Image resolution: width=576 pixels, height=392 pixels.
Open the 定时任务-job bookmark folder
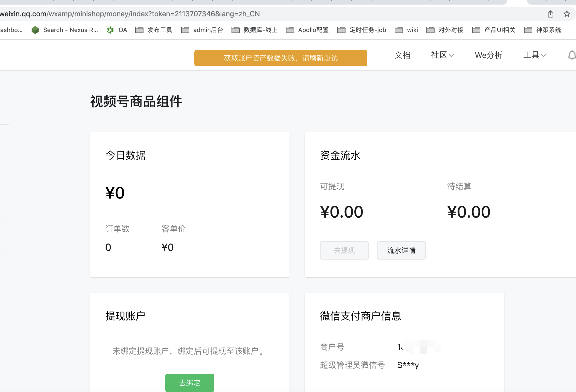[x=362, y=30]
